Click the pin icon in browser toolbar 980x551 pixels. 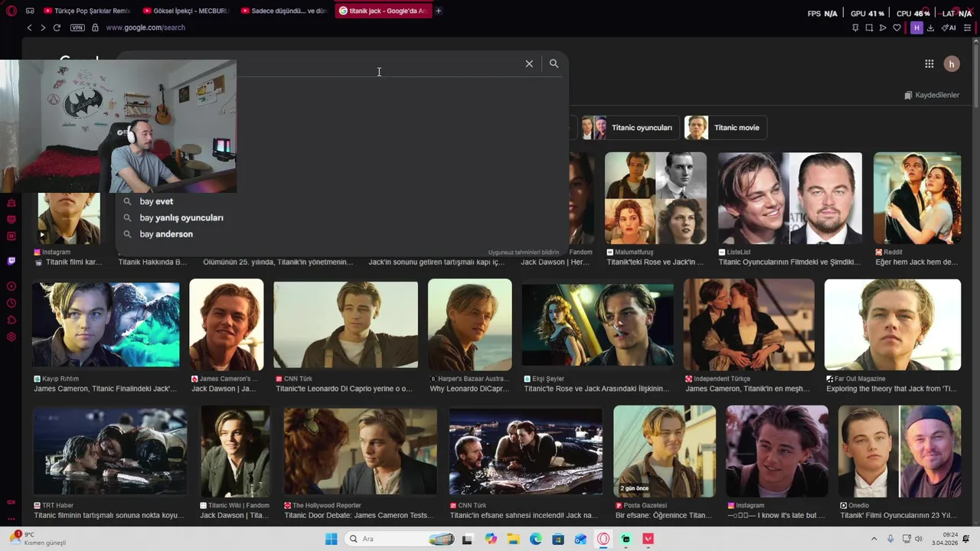855,28
